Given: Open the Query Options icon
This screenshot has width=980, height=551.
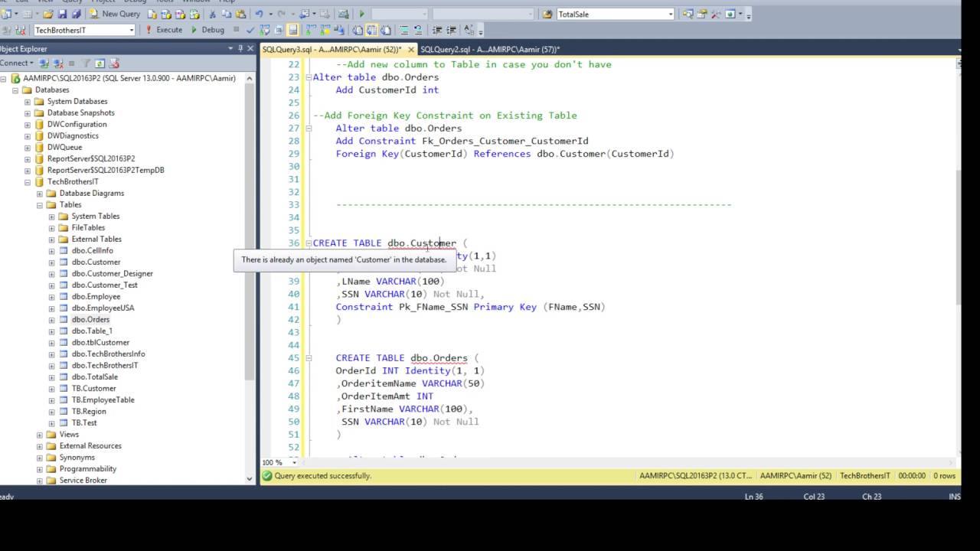Looking at the screenshot, I should [x=279, y=30].
